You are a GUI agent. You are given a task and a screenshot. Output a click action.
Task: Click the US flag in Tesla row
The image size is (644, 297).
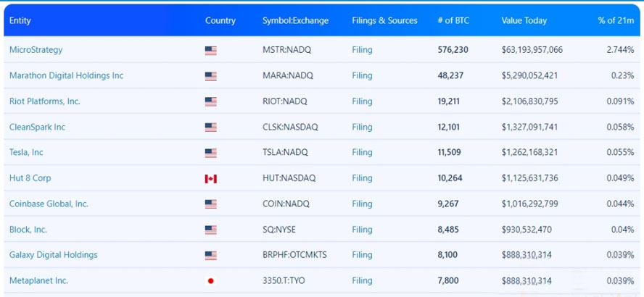click(211, 153)
